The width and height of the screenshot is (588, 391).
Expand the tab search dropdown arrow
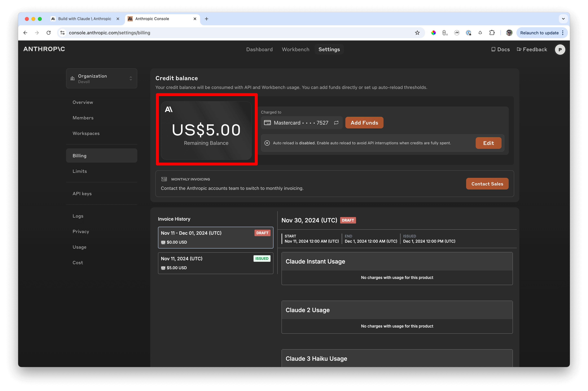point(563,19)
